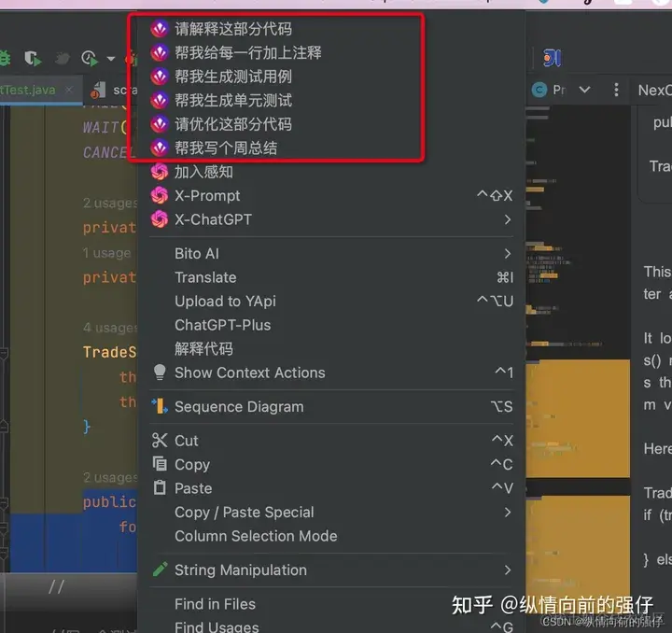Open X-Prompt from the context menu
This screenshot has height=633, width=672.
point(330,196)
